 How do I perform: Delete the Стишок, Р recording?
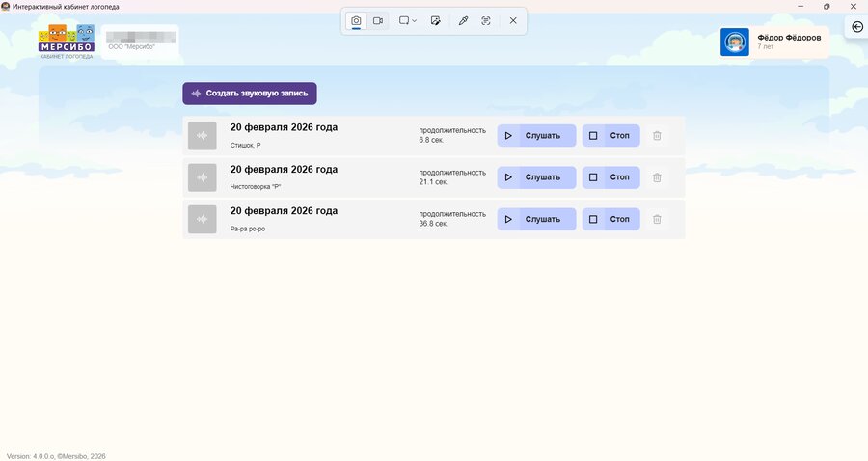pyautogui.click(x=657, y=136)
